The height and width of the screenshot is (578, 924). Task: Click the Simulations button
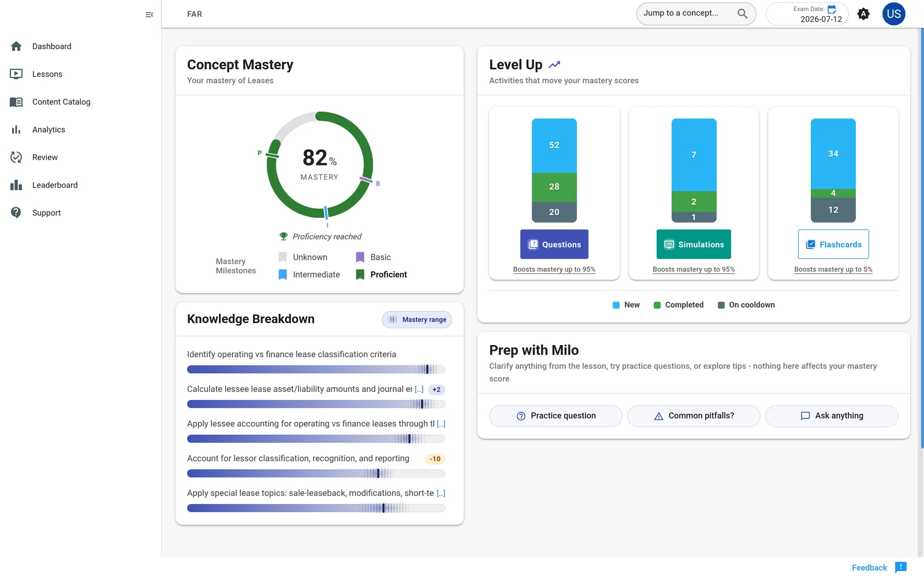pyautogui.click(x=694, y=244)
